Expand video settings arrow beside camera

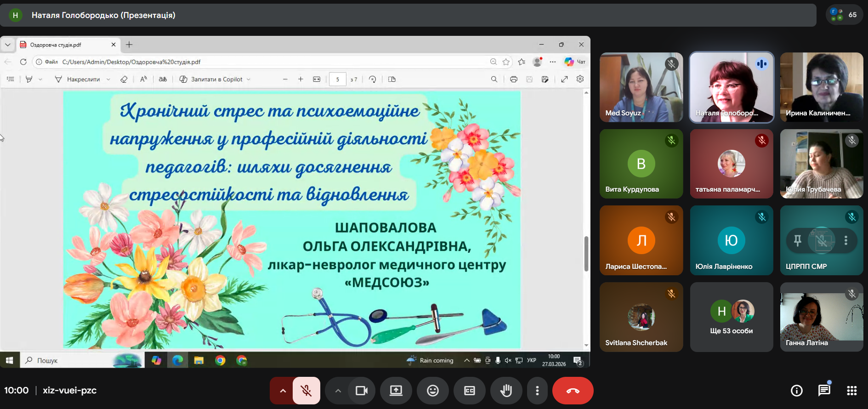(x=338, y=391)
